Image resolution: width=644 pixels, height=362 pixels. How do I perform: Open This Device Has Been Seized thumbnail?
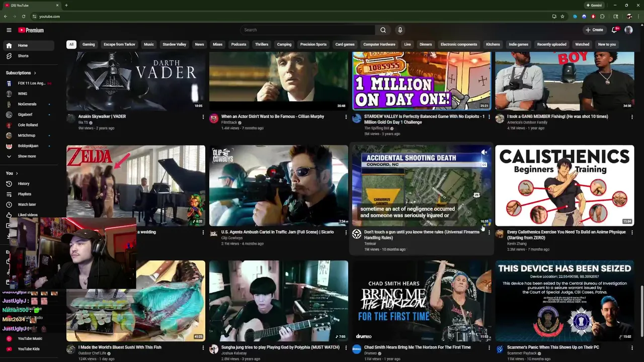coord(565,301)
